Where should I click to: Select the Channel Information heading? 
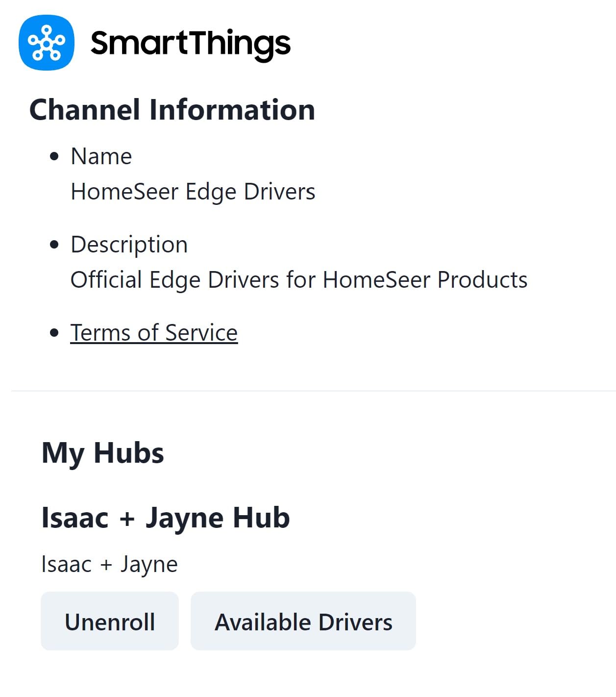(x=172, y=109)
